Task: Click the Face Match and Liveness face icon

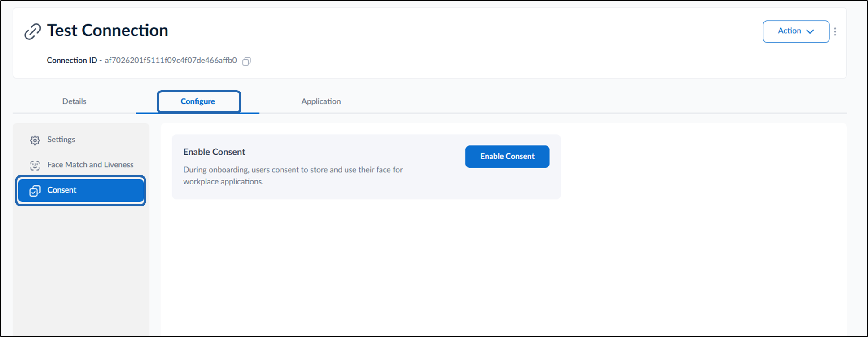Action: pos(35,165)
